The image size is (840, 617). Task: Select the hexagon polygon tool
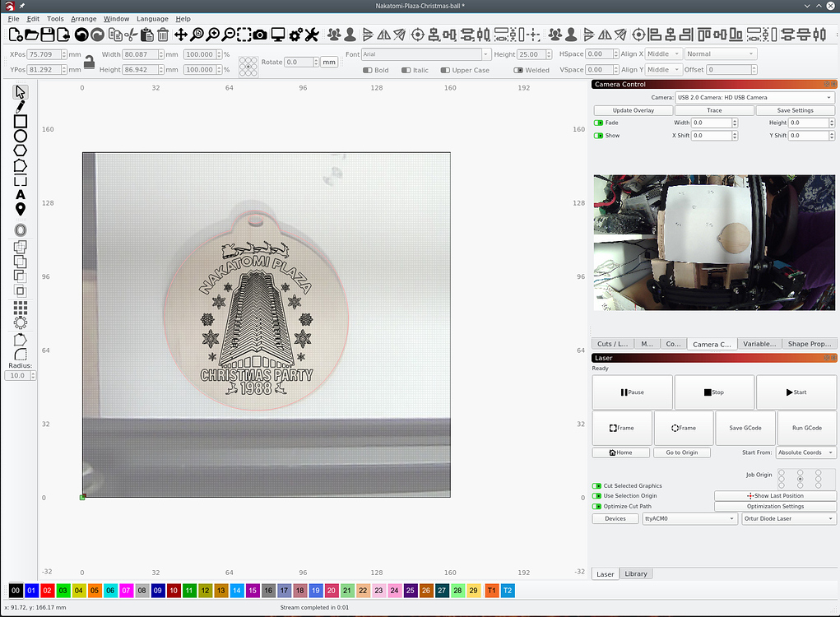(x=21, y=151)
